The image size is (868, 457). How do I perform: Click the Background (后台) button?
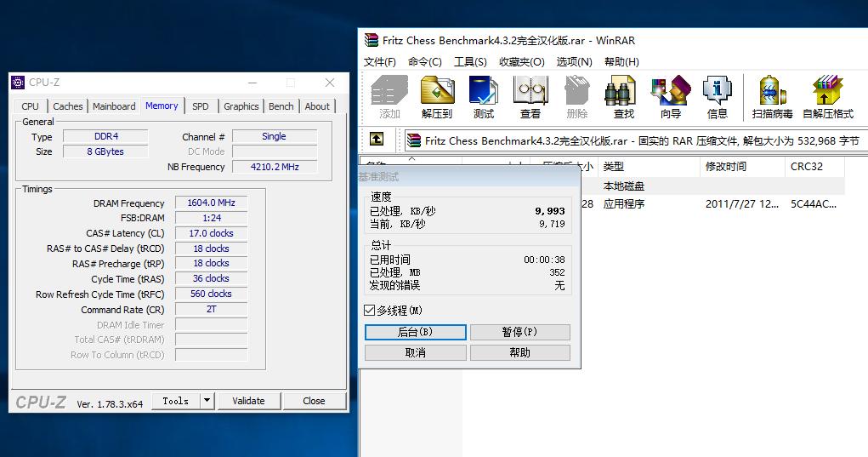(x=415, y=332)
